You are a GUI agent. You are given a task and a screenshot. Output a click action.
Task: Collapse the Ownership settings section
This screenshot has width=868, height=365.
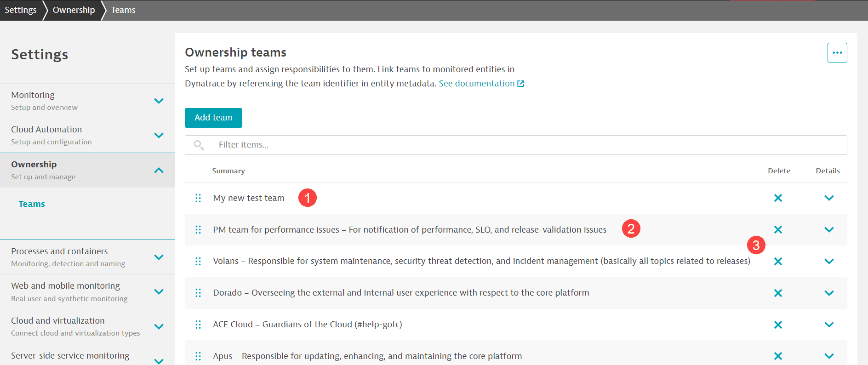tap(159, 171)
